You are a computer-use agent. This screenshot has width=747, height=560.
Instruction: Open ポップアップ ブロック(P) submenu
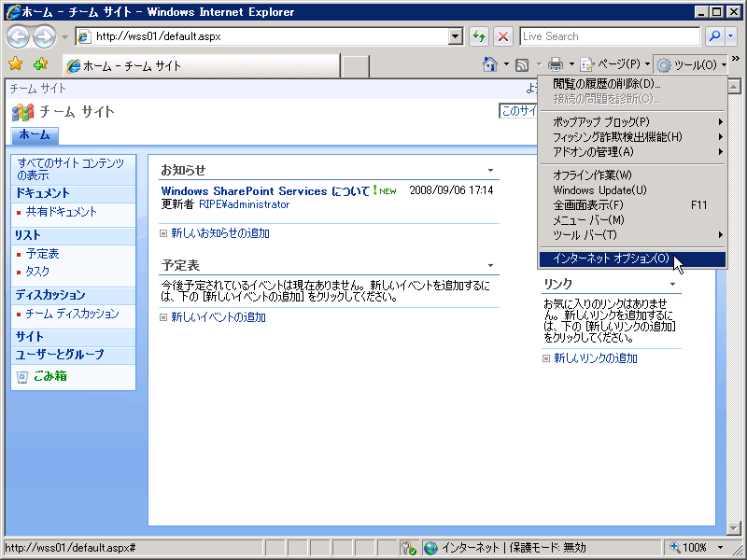tap(633, 122)
